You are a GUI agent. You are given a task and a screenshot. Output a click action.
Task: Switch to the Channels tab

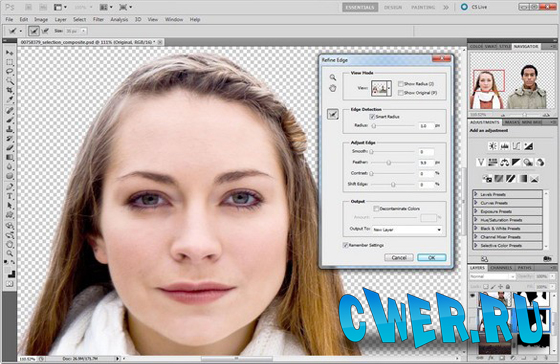click(x=501, y=268)
